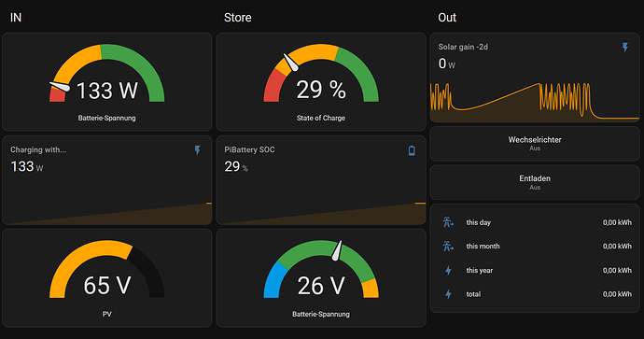Click the flash icon on Solar gain card

click(625, 48)
